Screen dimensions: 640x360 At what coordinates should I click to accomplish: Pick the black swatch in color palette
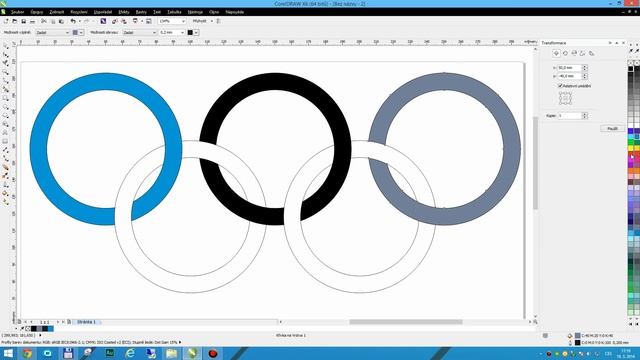[x=631, y=69]
